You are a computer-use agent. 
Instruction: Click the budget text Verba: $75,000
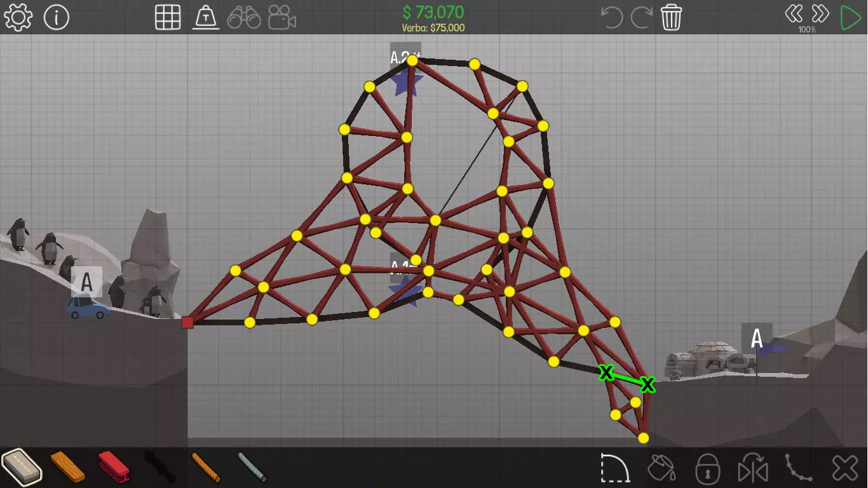pos(433,28)
